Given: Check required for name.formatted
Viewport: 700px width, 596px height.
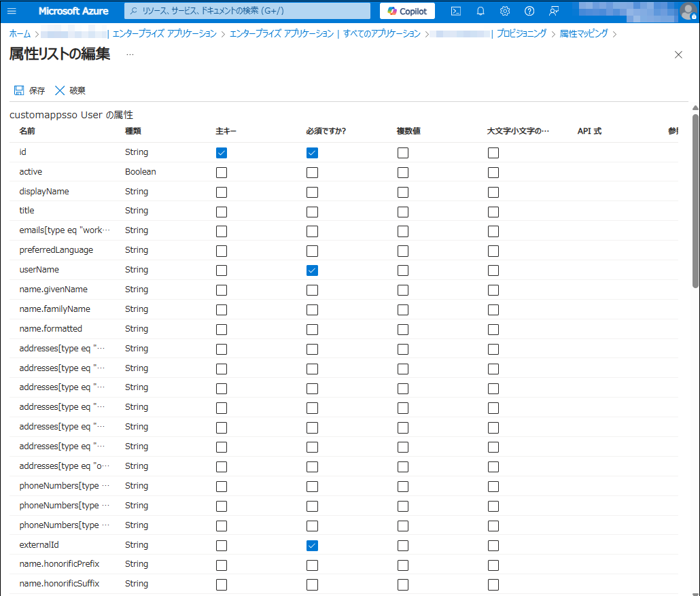Looking at the screenshot, I should pyautogui.click(x=312, y=330).
